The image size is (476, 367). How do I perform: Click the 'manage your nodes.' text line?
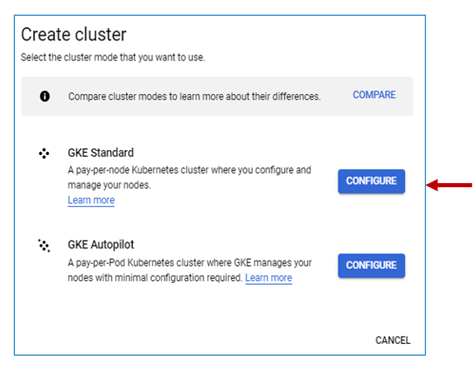[x=109, y=185]
